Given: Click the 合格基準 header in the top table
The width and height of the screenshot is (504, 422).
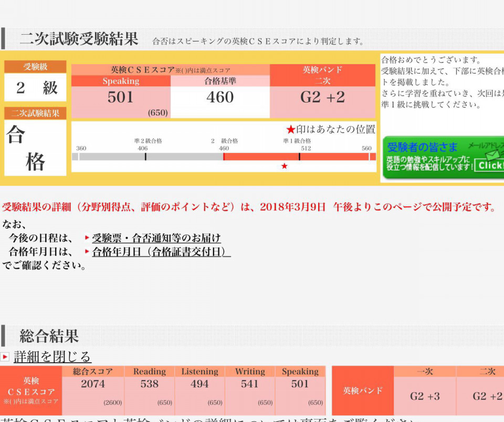Looking at the screenshot, I should point(220,81).
